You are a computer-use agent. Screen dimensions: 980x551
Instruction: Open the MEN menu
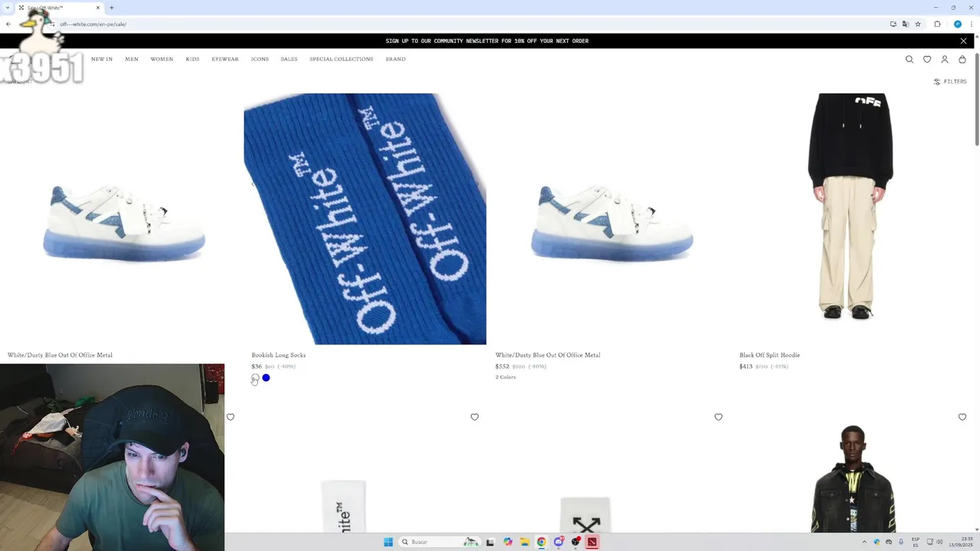(x=132, y=59)
